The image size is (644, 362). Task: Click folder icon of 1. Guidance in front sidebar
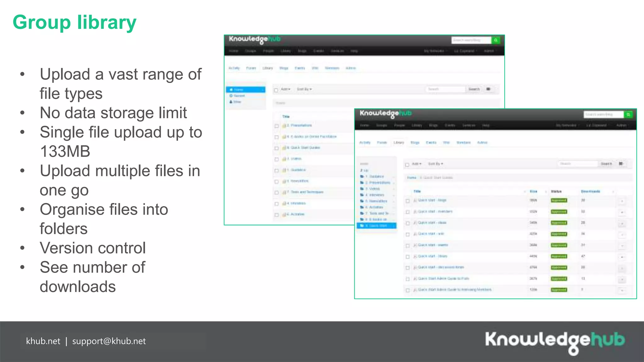362,177
